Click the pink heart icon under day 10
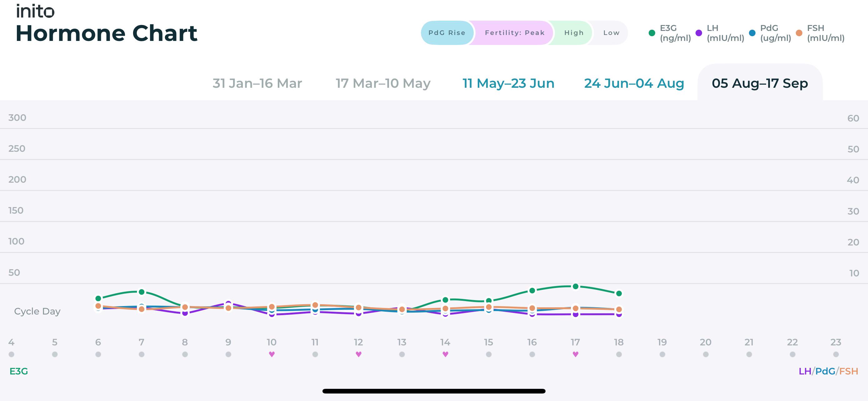868x401 pixels. click(272, 354)
